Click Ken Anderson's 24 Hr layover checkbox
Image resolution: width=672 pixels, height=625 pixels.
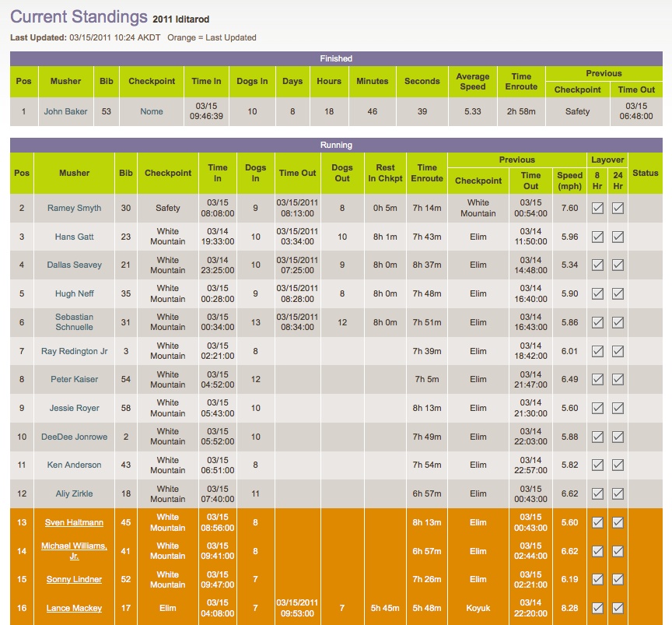(x=618, y=465)
